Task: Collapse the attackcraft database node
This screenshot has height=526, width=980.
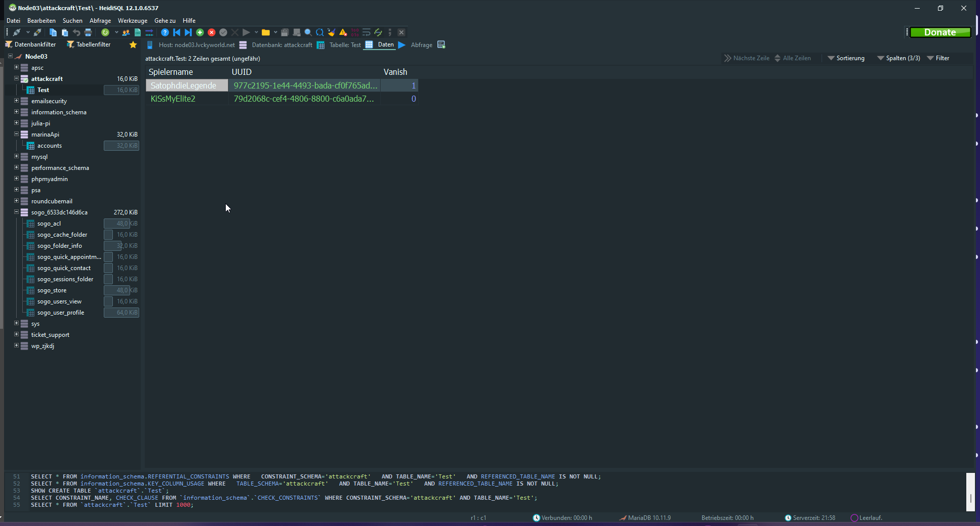Action: (16, 78)
